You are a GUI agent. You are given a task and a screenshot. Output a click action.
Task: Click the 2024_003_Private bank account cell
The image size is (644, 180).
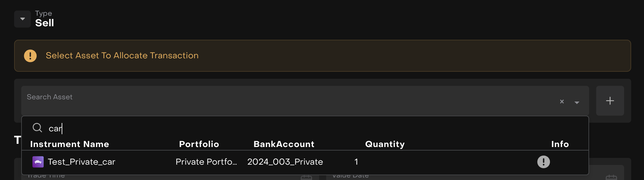tap(285, 162)
